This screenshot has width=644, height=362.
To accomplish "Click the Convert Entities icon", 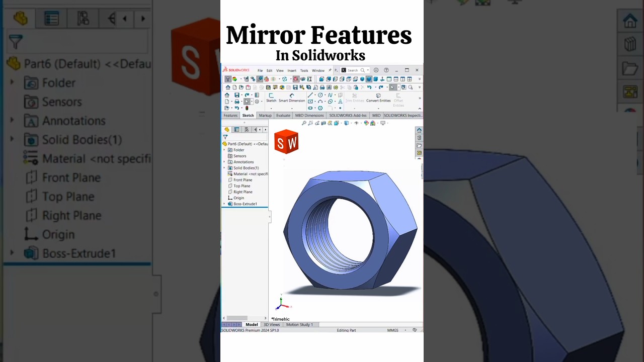I will click(x=378, y=95).
